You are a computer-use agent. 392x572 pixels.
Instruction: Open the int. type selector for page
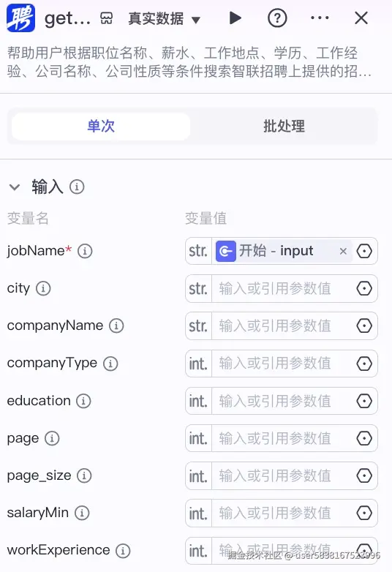pyautogui.click(x=198, y=438)
